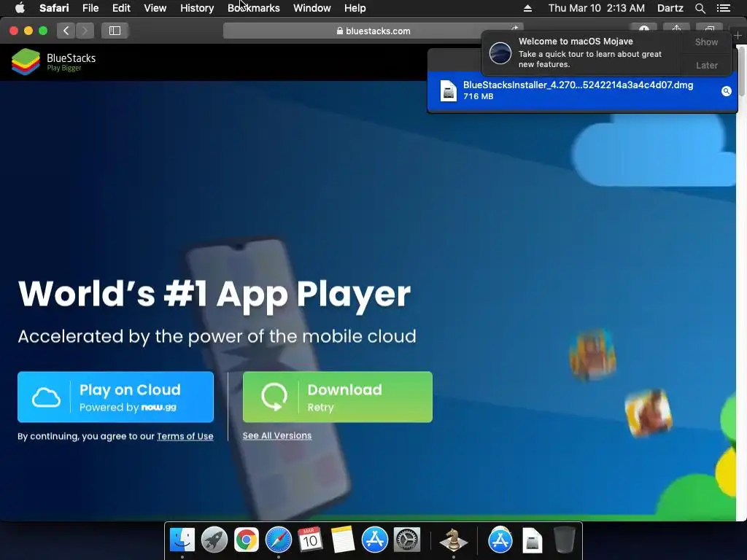Go back with Safari back arrow
Image resolution: width=747 pixels, height=560 pixels.
[x=66, y=31]
